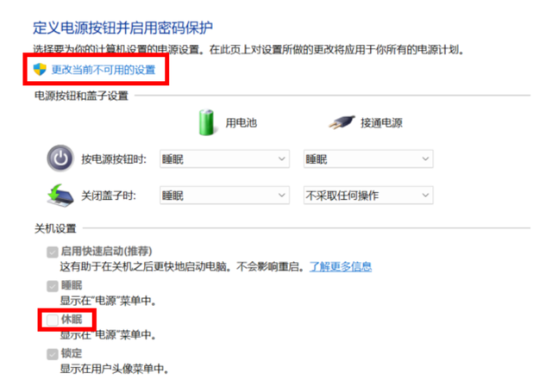Open 更改当前不可用的设置 link
This screenshot has height=392, width=552.
click(x=103, y=70)
